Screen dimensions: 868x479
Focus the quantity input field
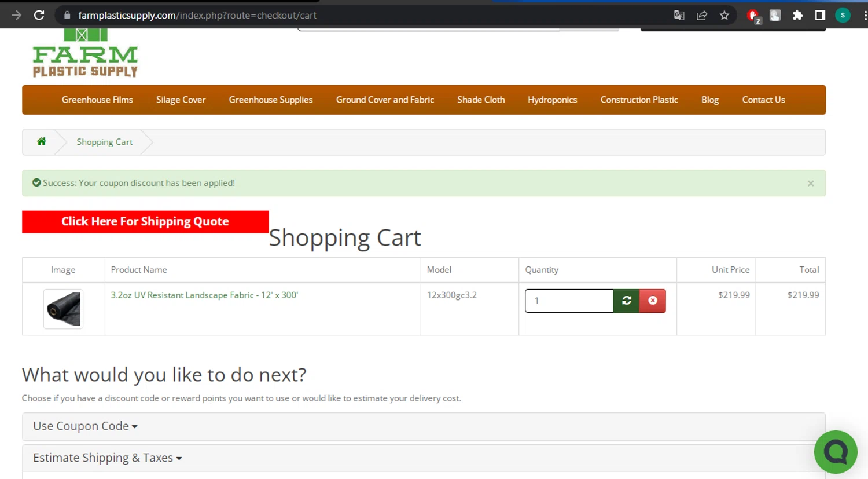569,301
